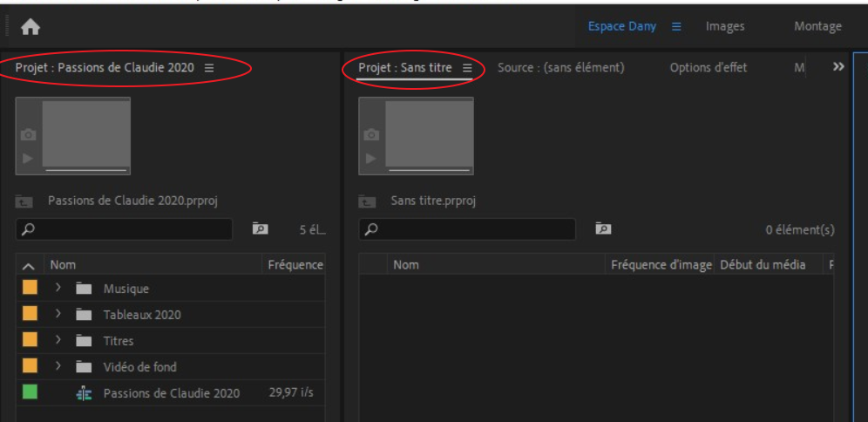This screenshot has width=868, height=422.
Task: Open the Source : (sans élément) tab
Action: click(x=560, y=67)
